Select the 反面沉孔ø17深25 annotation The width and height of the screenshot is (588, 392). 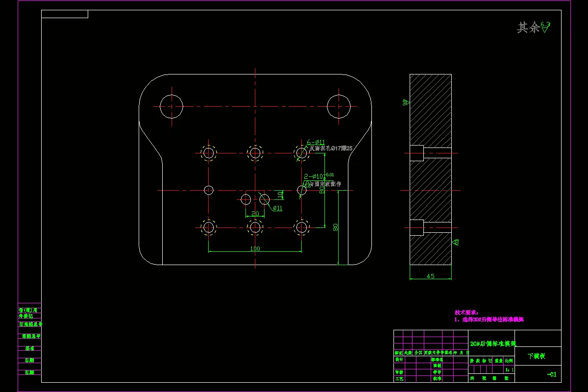coord(331,148)
